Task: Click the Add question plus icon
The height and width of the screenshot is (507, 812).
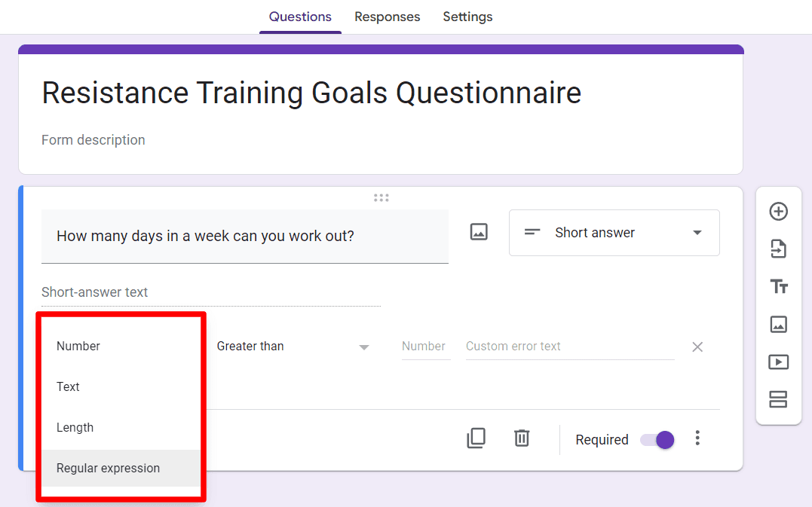Action: coord(778,211)
